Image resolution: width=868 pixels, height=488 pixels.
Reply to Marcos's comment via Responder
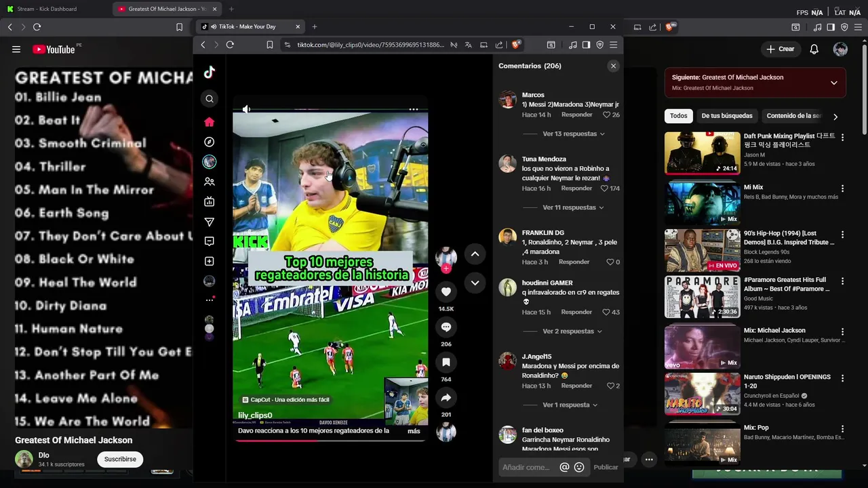[x=576, y=115]
